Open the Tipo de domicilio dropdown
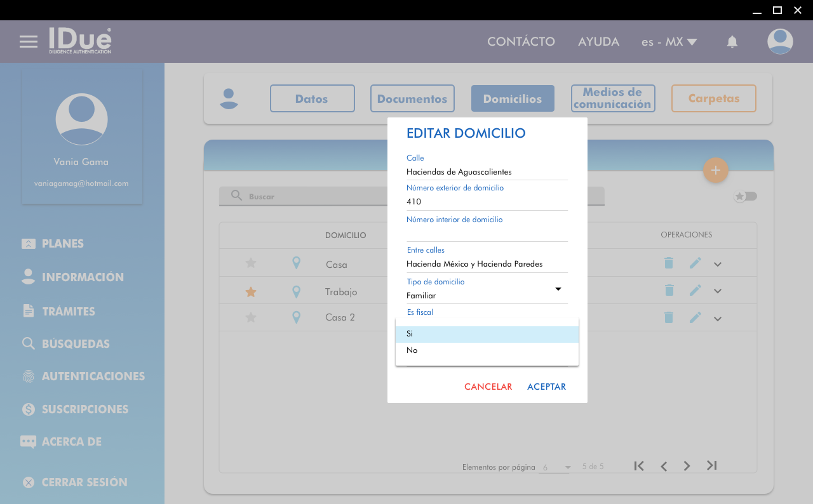Image resolution: width=813 pixels, height=504 pixels. click(x=487, y=295)
